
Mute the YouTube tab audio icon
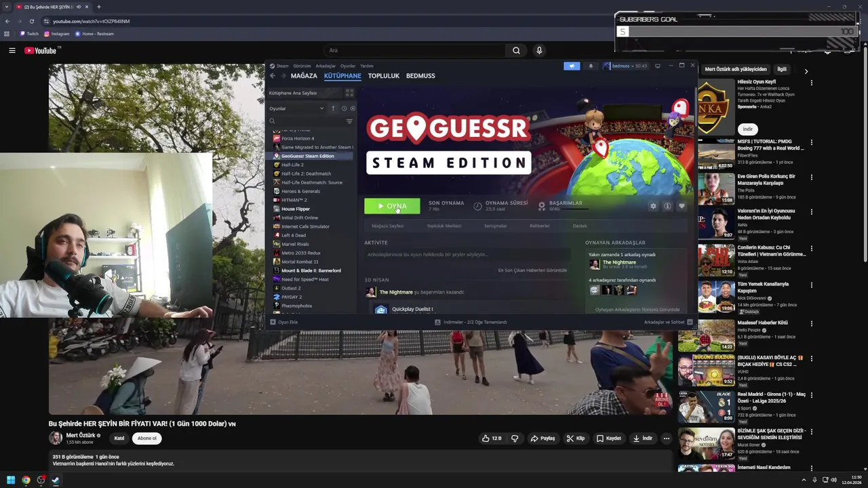79,7
